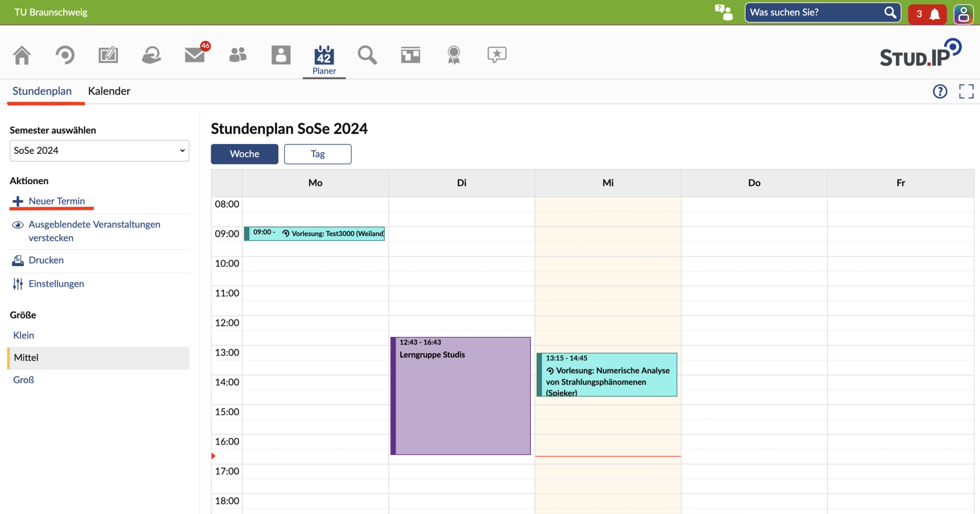
Task: Click the Drucken link
Action: 46,260
